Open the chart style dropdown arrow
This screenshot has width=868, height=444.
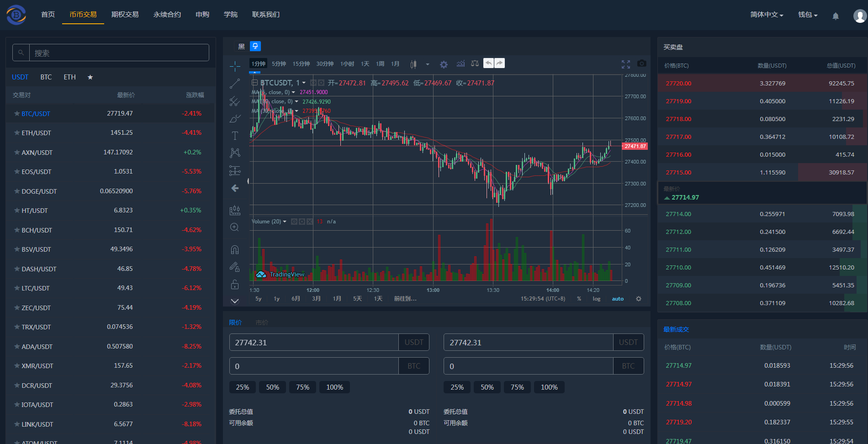click(428, 64)
